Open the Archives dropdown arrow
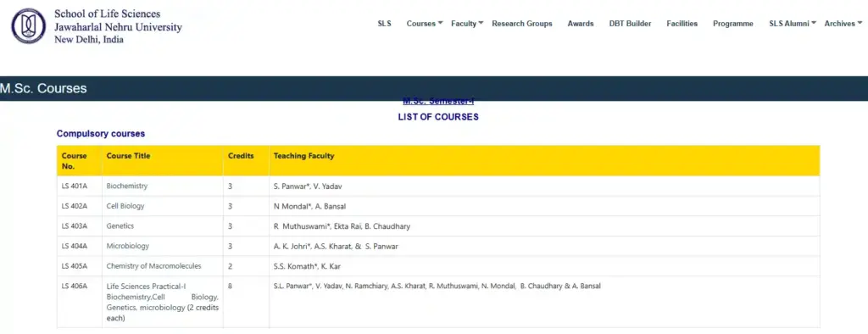This screenshot has height=334, width=868. click(860, 23)
